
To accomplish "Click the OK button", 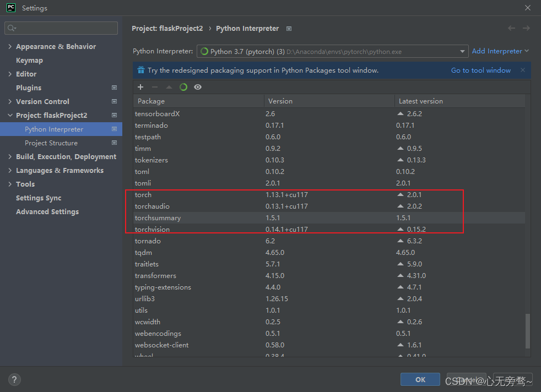I will click(x=420, y=379).
